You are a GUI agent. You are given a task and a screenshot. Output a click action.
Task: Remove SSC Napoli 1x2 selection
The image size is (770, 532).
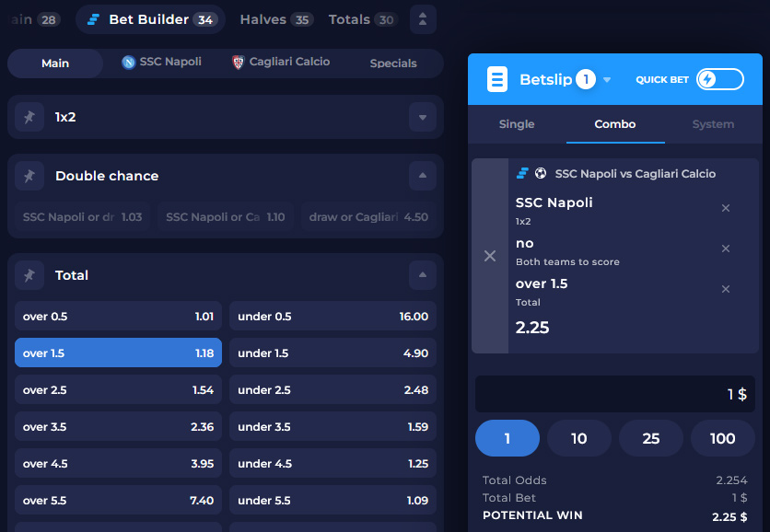[726, 208]
